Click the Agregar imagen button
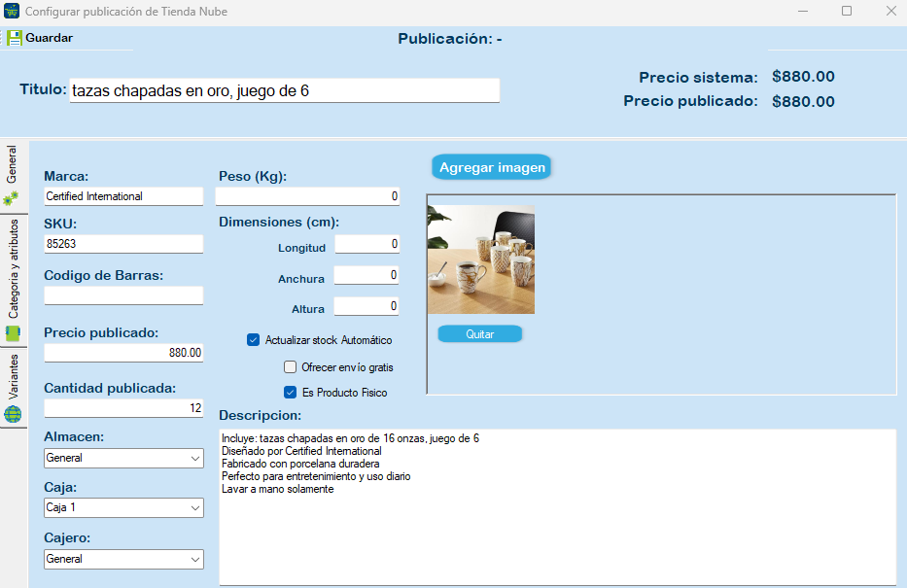The height and width of the screenshot is (588, 907). pos(491,167)
